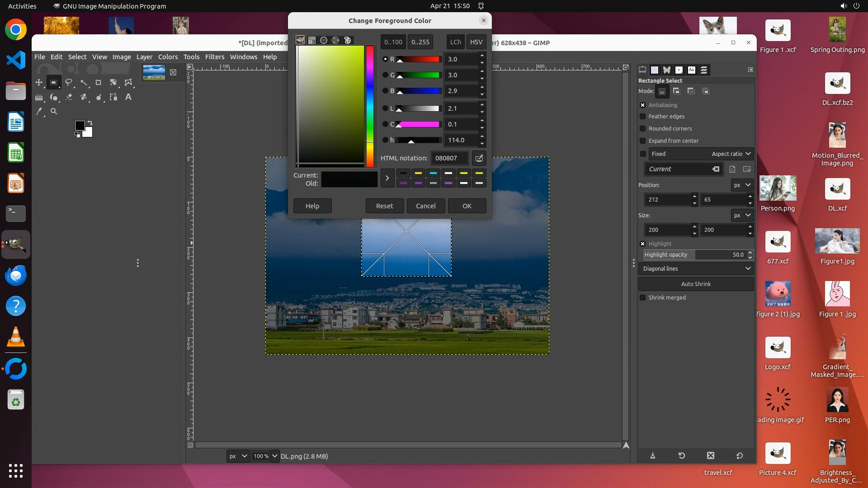Screen dimensions: 868x488
Task: Select the Zoom magnifier tool
Action: pyautogui.click(x=54, y=111)
